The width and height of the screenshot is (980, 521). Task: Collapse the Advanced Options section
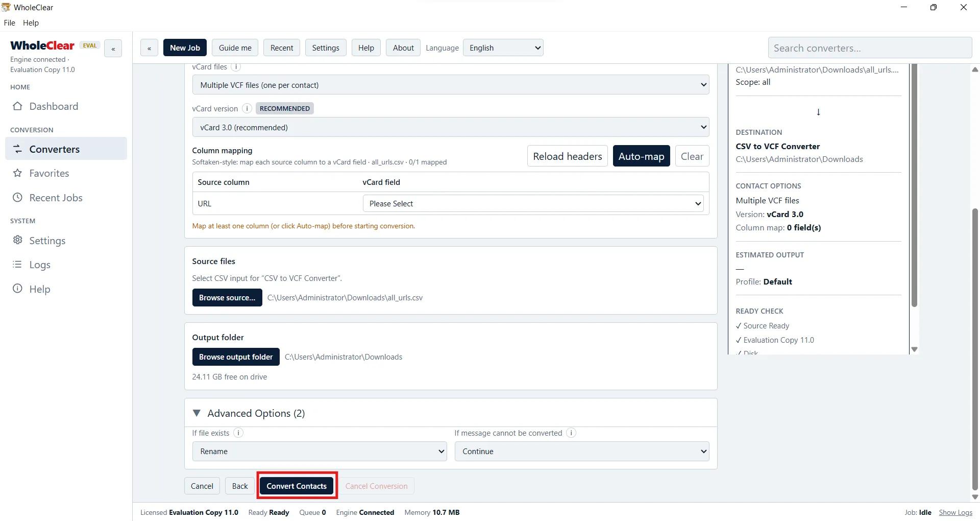(197, 413)
